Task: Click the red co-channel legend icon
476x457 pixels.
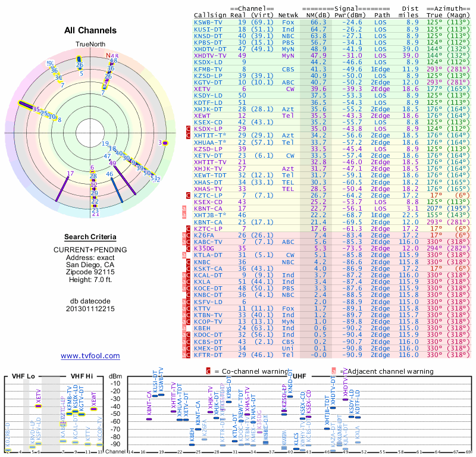Action: pos(208,371)
